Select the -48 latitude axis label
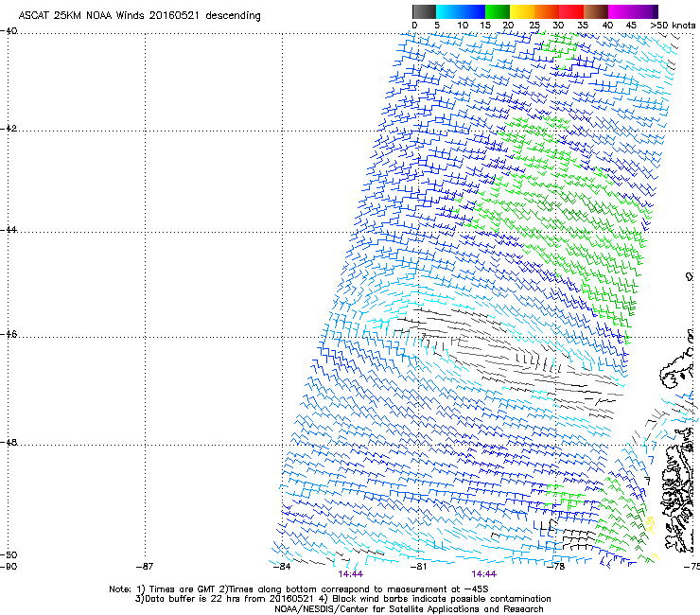 9,442
